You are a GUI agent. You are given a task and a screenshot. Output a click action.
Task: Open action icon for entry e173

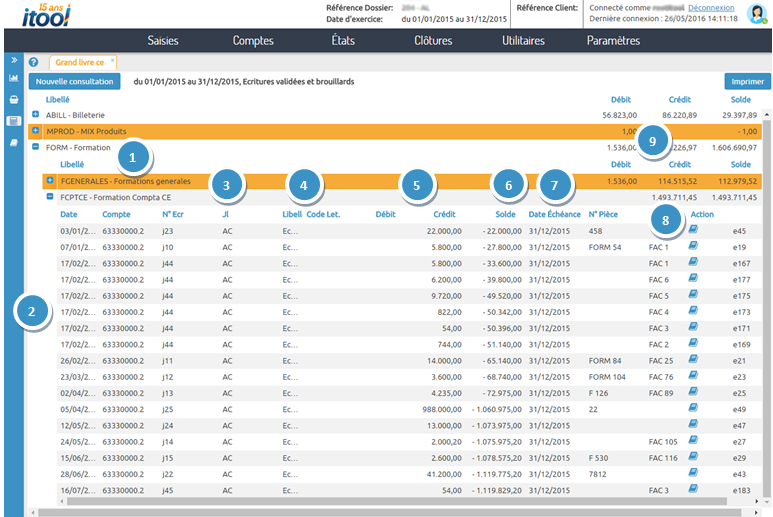[693, 310]
